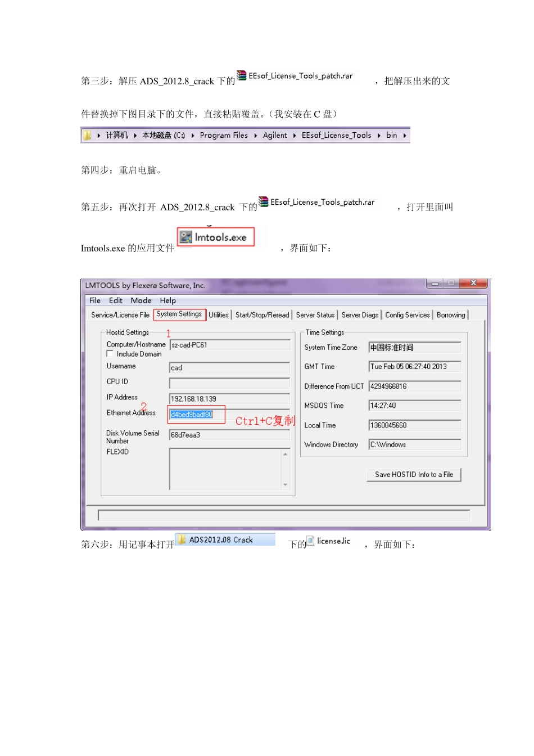Viewport: 534px width, 756px height.
Task: Click the Difference From UCT field
Action: [415, 386]
